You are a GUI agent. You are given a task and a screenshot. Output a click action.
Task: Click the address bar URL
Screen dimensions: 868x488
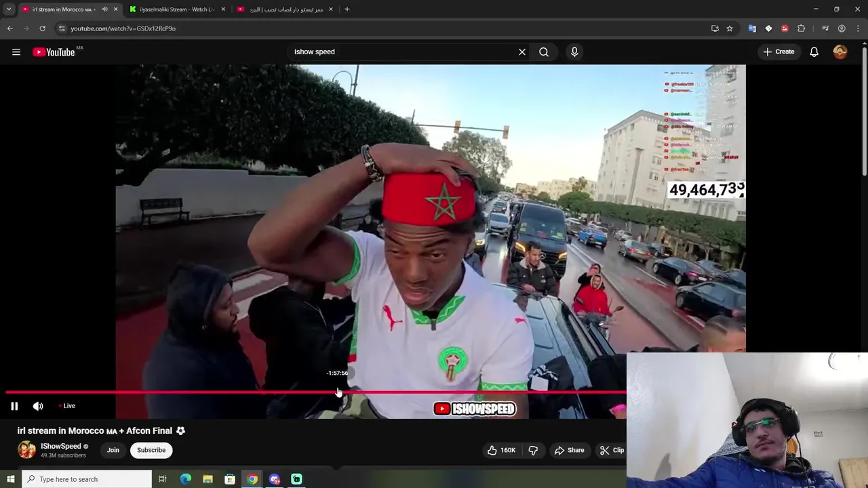123,28
